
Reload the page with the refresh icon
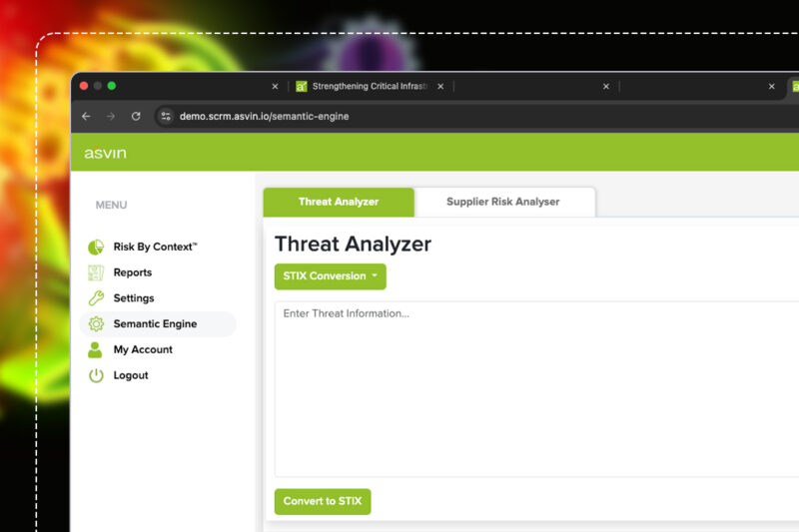(x=136, y=116)
